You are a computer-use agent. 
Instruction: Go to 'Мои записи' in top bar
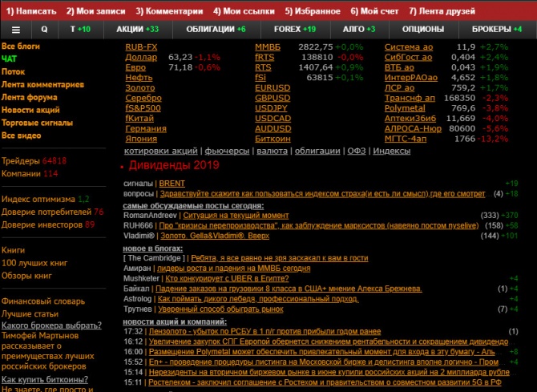96,11
